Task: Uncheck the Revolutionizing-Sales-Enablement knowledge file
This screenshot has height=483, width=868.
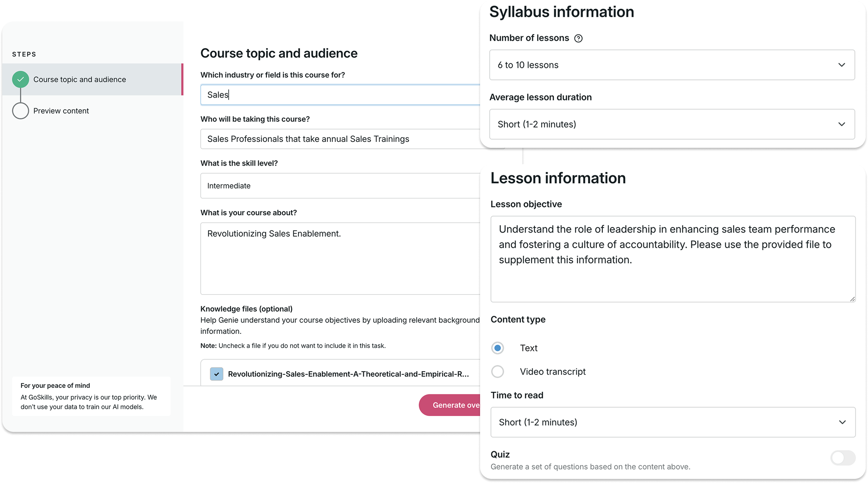Action: point(216,374)
